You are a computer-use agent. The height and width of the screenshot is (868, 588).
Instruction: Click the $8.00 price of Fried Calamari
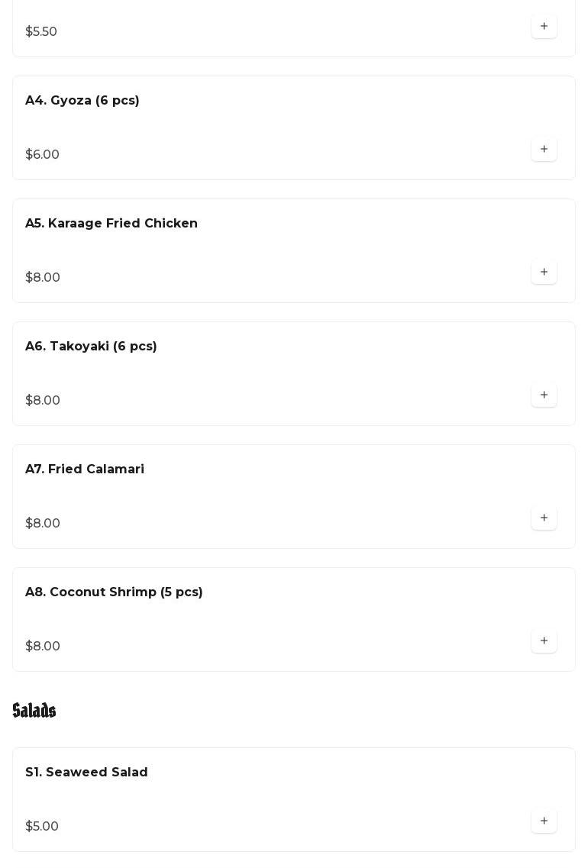pyautogui.click(x=43, y=524)
